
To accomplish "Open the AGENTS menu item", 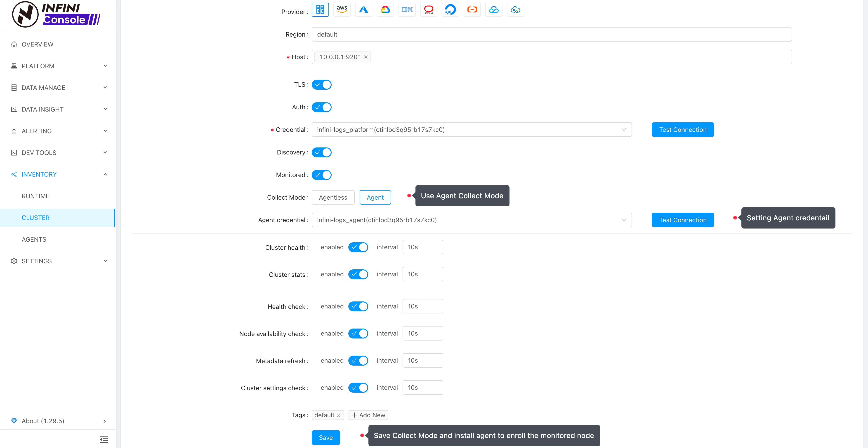I will 34,239.
